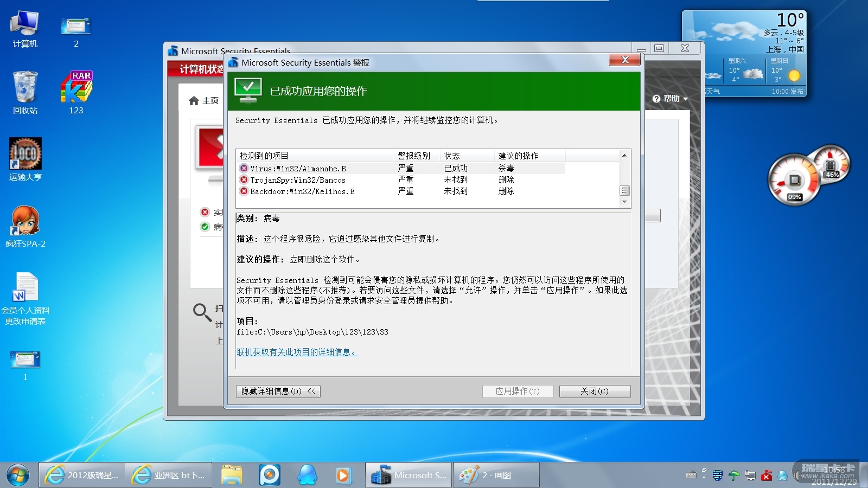Click the 星期日 forecast in weather gadget

tap(785, 70)
